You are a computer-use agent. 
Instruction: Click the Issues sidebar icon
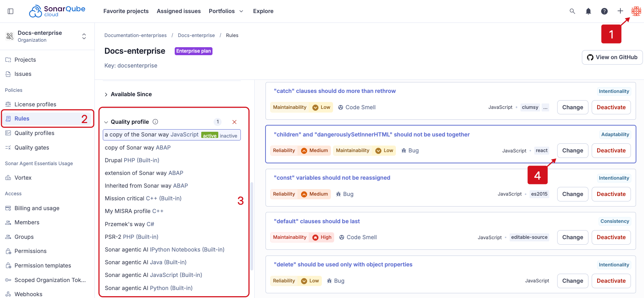click(x=8, y=74)
